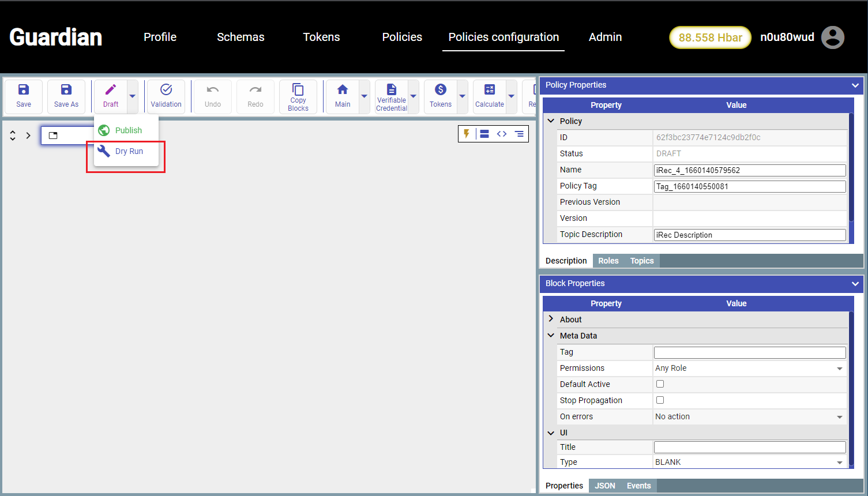Click the Undo arrow icon

tap(213, 89)
